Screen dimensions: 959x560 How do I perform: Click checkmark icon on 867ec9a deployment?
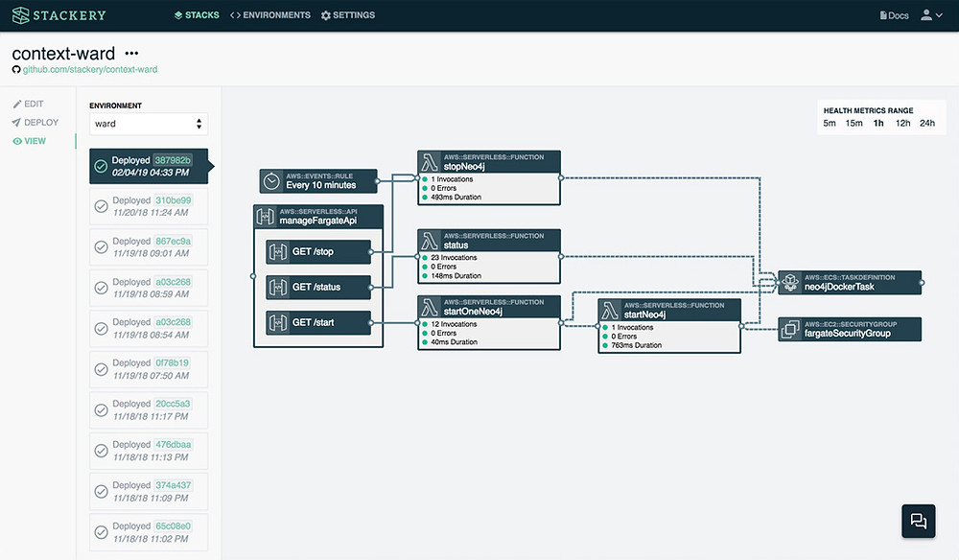pos(102,247)
